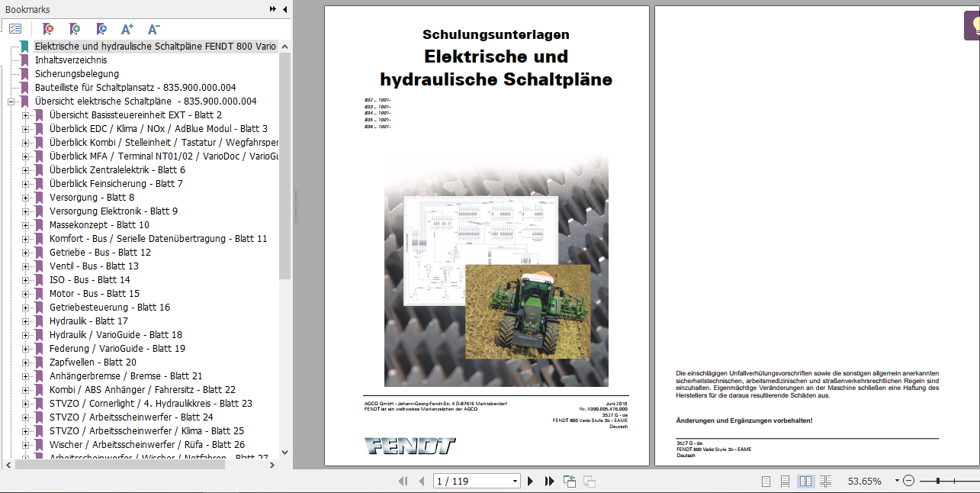980x493 pixels.
Task: Collapse the Bookmarks panel
Action: 284,9
